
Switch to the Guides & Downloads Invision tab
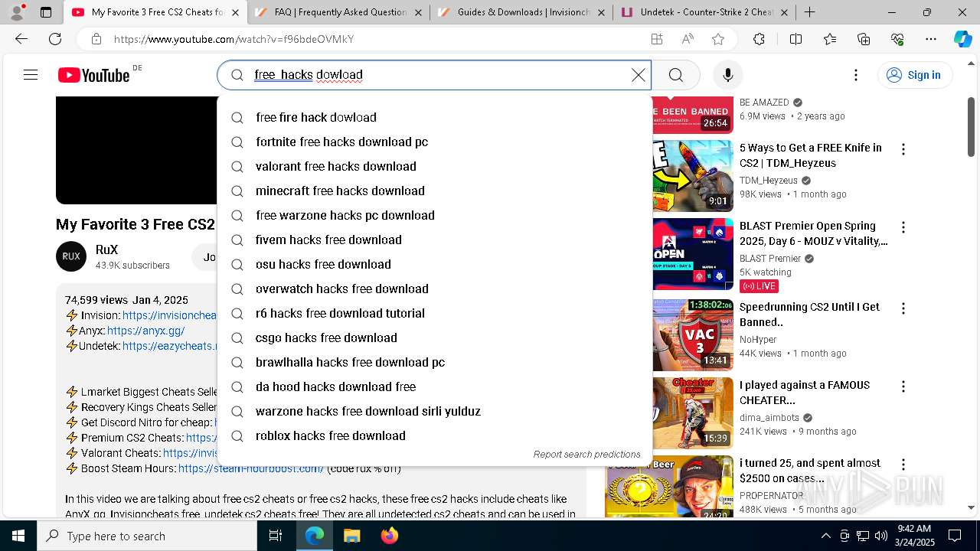pyautogui.click(x=521, y=12)
